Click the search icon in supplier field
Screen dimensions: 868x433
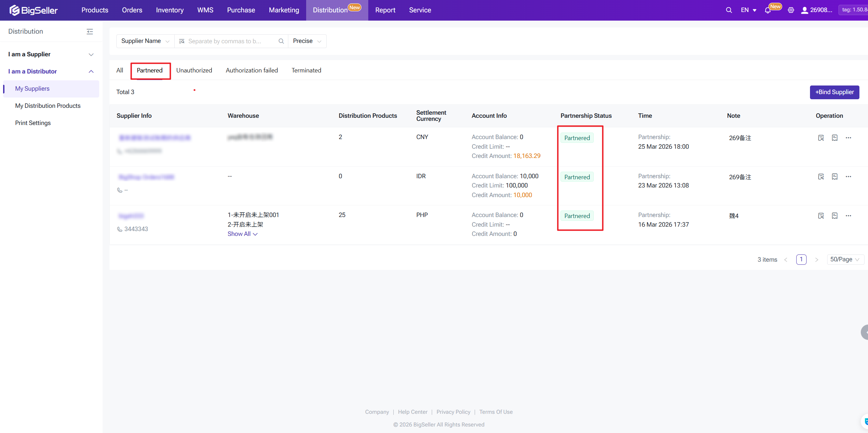281,41
